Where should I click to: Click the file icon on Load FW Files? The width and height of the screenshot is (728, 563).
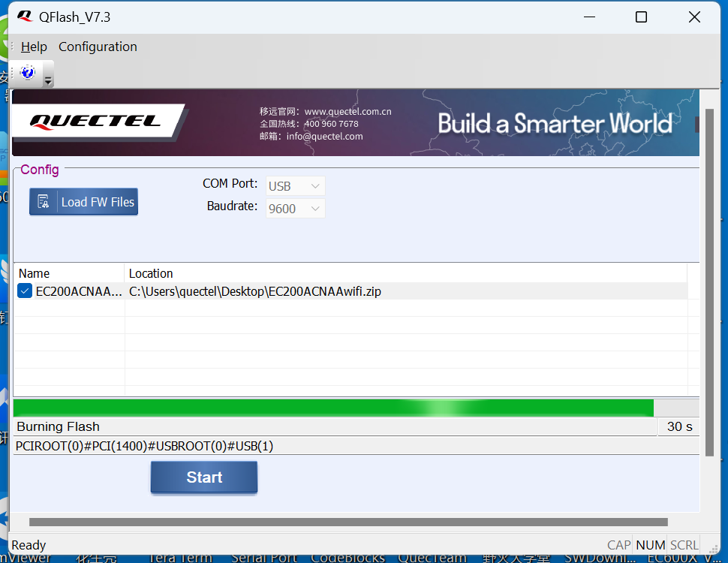click(44, 202)
